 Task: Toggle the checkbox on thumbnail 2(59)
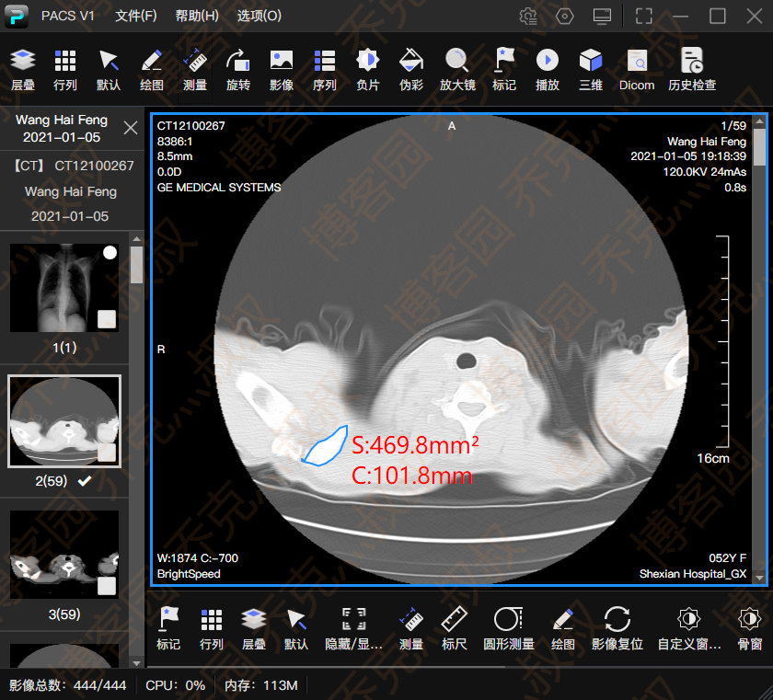click(108, 453)
